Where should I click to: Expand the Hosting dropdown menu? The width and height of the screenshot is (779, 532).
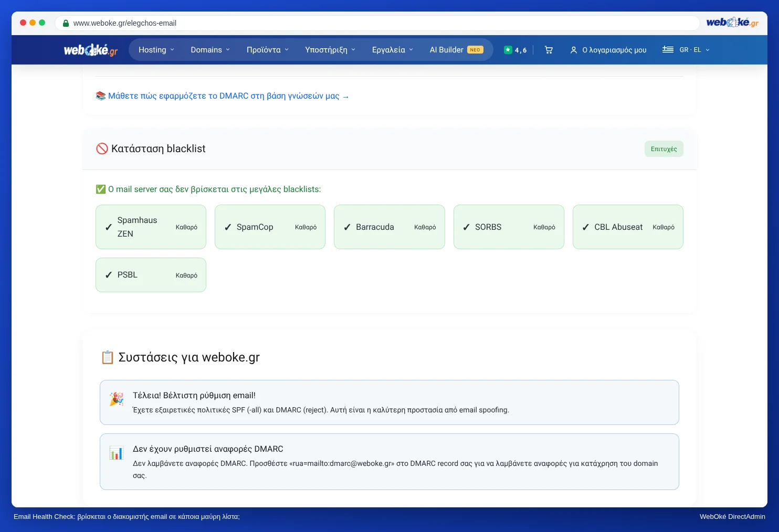(x=156, y=50)
